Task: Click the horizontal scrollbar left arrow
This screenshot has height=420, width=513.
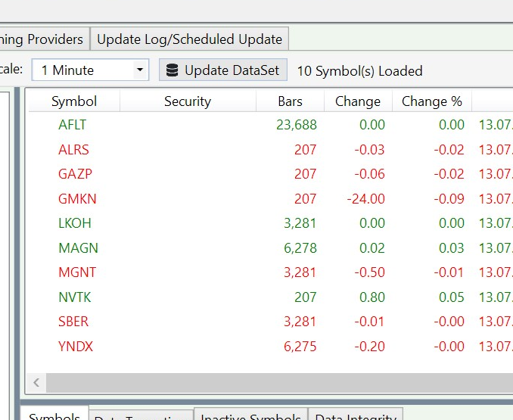Action: (36, 382)
